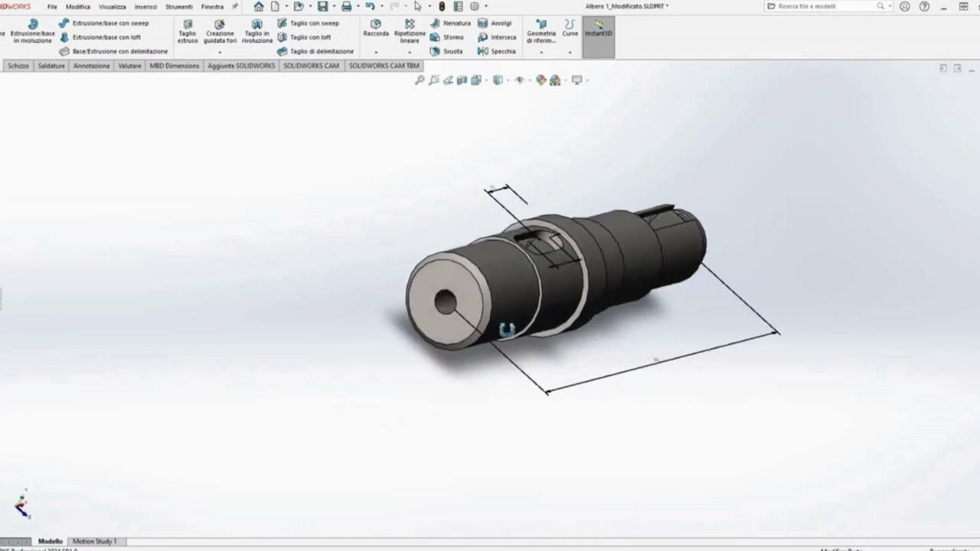Open the Curve tool

(570, 28)
